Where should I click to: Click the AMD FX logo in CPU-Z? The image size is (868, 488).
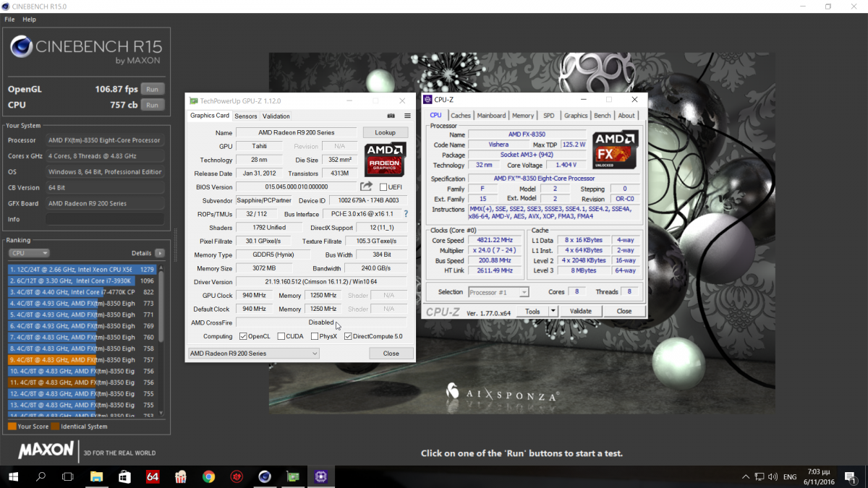pyautogui.click(x=616, y=150)
